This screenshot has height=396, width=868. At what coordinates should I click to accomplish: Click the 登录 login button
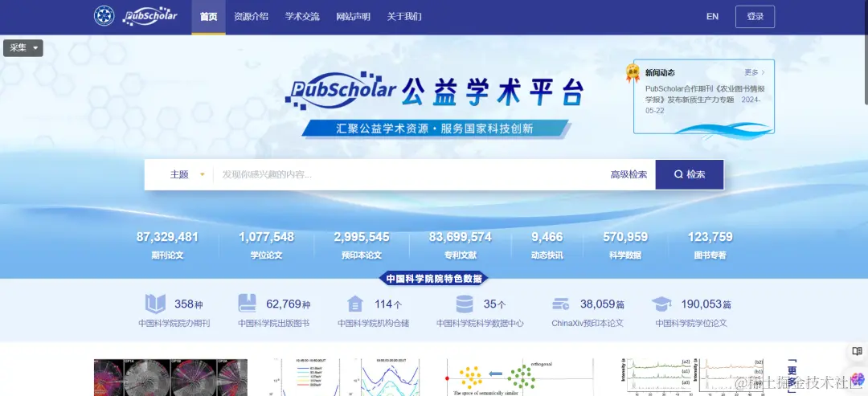point(755,17)
